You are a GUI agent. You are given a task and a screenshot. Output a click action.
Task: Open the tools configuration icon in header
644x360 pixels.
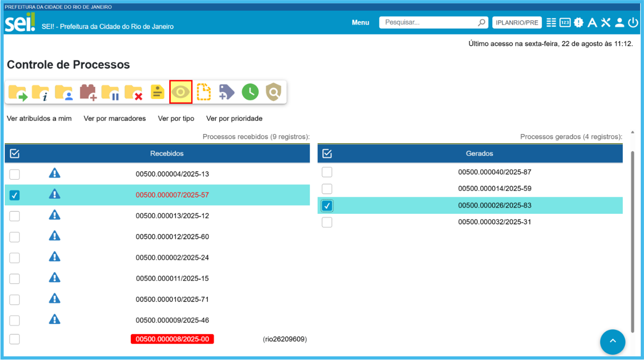click(606, 22)
